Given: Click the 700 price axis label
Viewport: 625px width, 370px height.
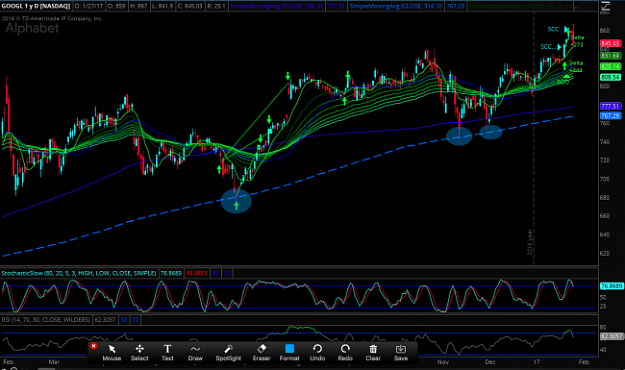Looking at the screenshot, I should coord(605,179).
